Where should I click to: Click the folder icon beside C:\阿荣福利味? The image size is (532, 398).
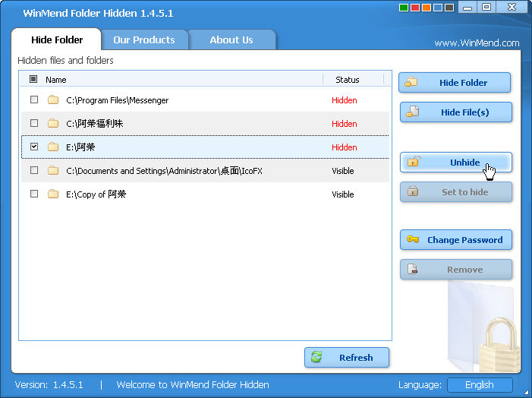coord(53,123)
